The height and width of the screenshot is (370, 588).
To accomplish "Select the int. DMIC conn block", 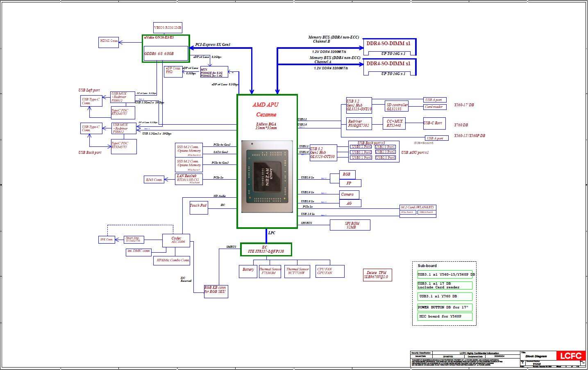I will [x=139, y=252].
